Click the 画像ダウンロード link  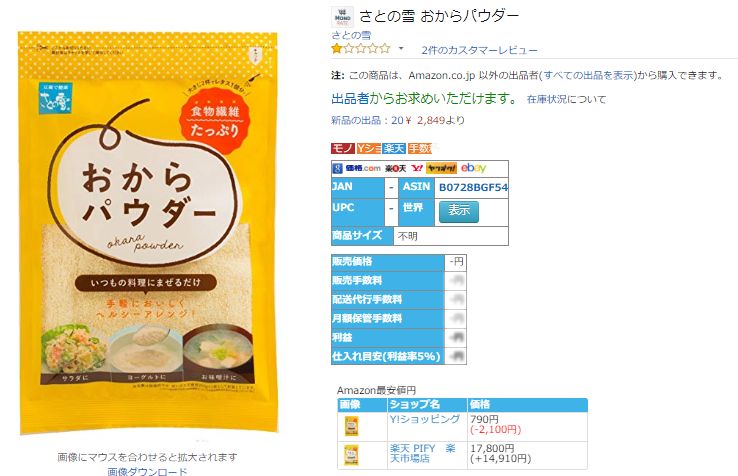click(147, 471)
